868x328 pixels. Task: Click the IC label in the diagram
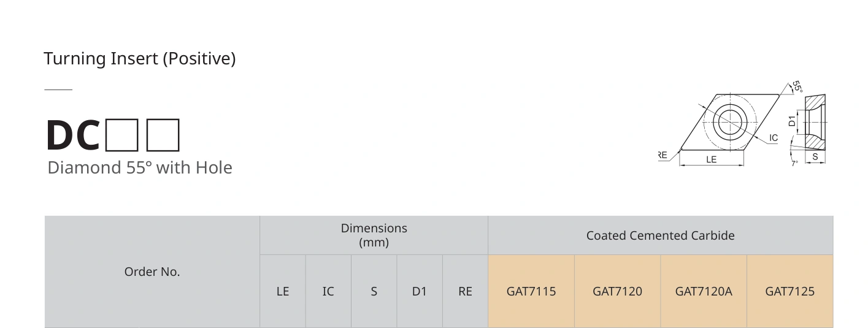click(774, 139)
